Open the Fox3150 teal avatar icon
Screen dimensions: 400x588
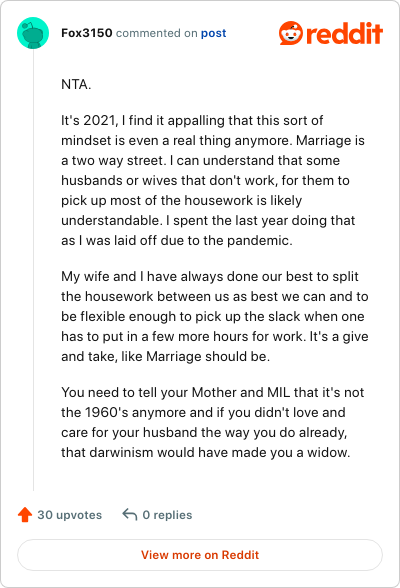coord(33,33)
